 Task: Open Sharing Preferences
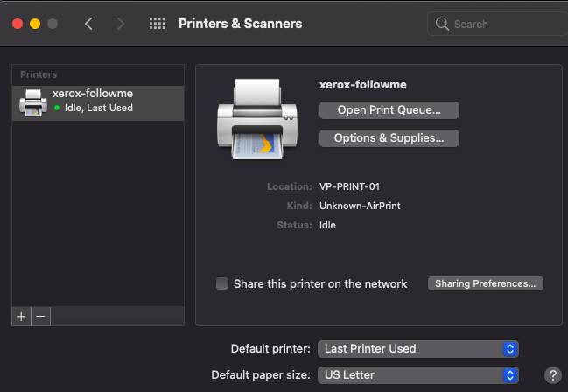coord(486,283)
